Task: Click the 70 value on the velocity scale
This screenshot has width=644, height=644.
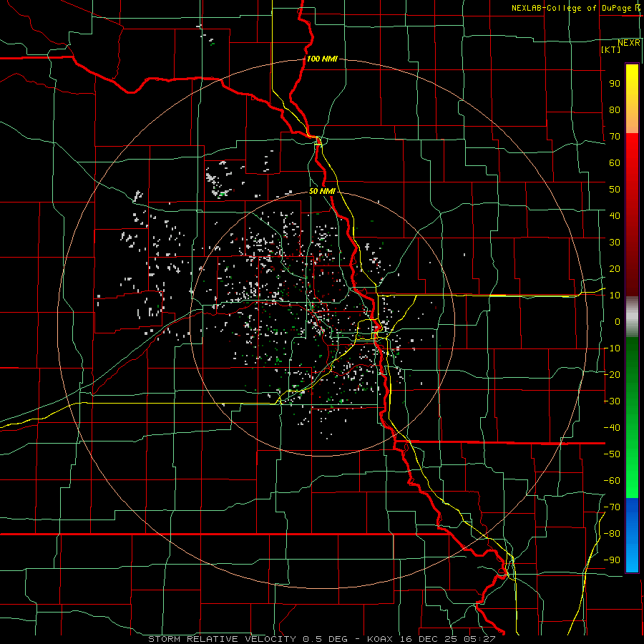Action: (x=615, y=137)
